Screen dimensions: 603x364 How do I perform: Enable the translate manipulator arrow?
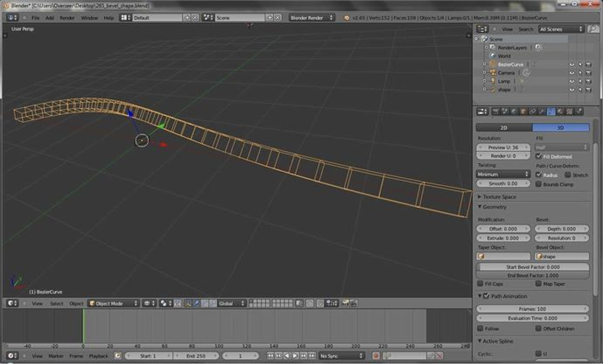pyautogui.click(x=196, y=303)
